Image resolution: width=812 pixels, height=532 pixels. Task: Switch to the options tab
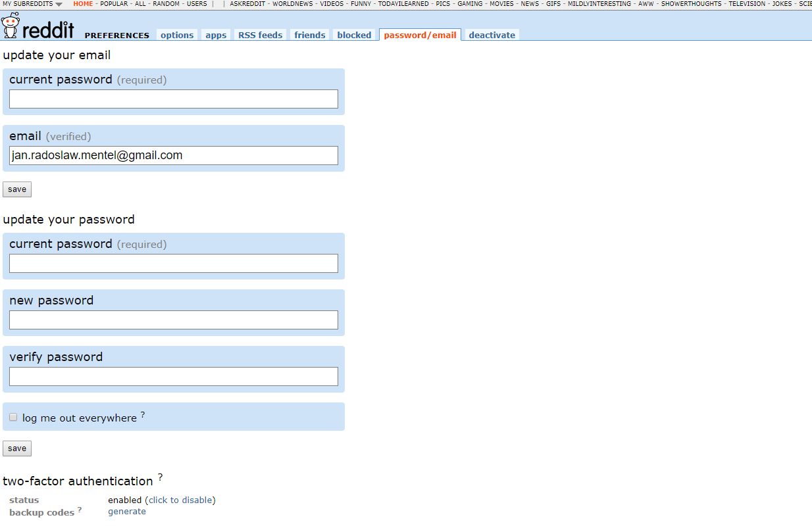177,35
